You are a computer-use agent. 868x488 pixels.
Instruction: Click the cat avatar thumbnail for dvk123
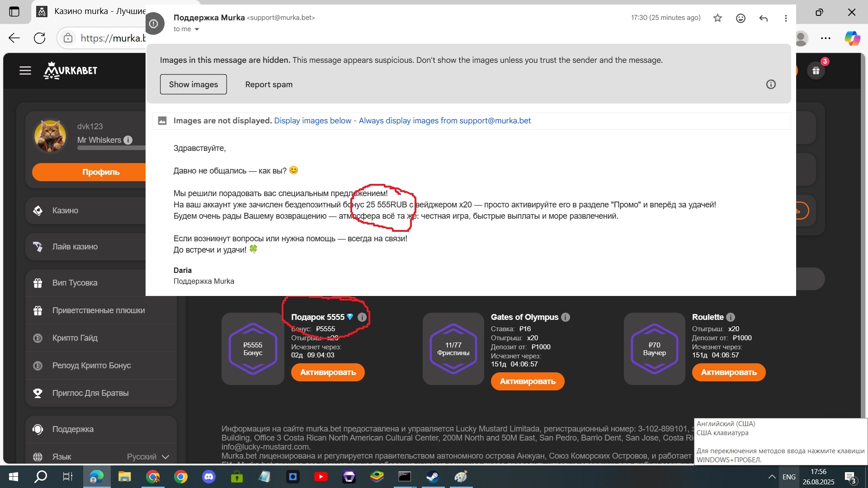pyautogui.click(x=50, y=136)
